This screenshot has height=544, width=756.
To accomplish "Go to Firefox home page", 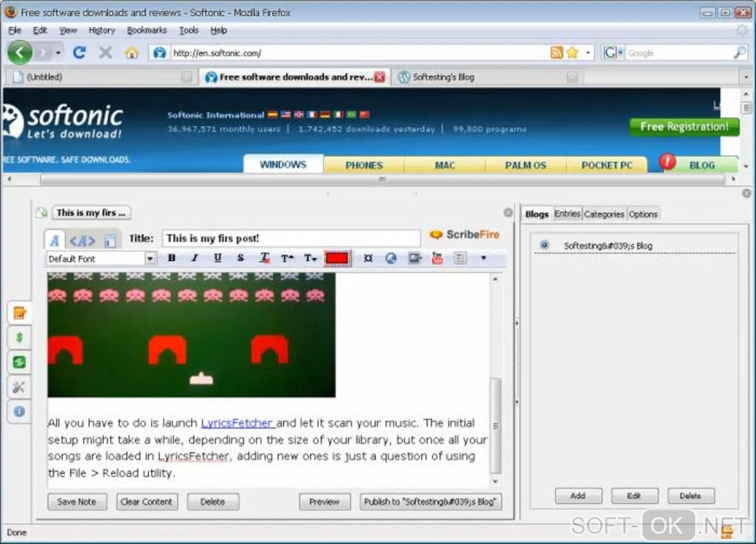I will point(131,53).
